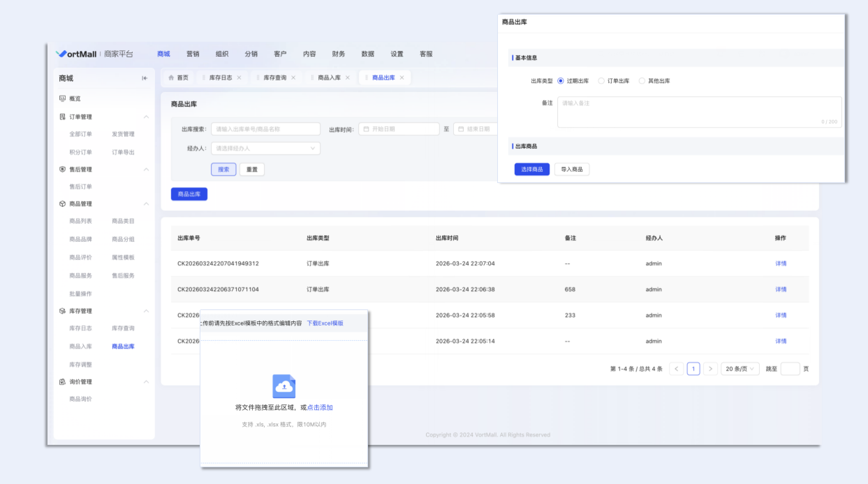Click the 概览 monitor icon in sidebar

tap(62, 98)
